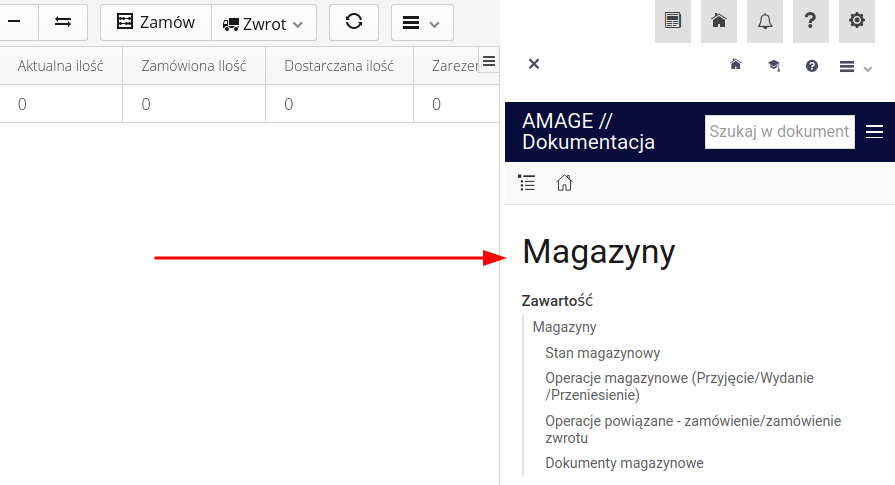Open the settings gear icon

point(857,21)
